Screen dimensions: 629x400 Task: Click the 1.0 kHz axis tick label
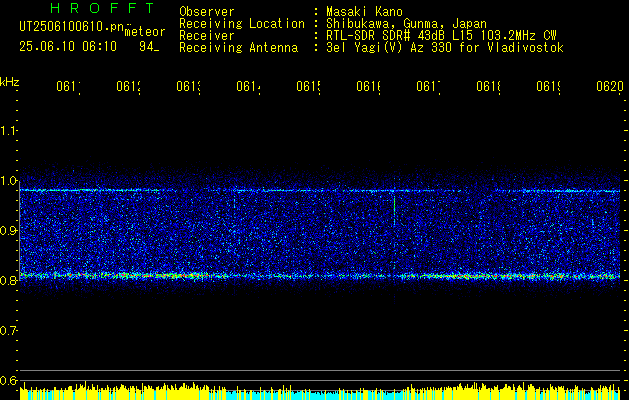(8, 181)
